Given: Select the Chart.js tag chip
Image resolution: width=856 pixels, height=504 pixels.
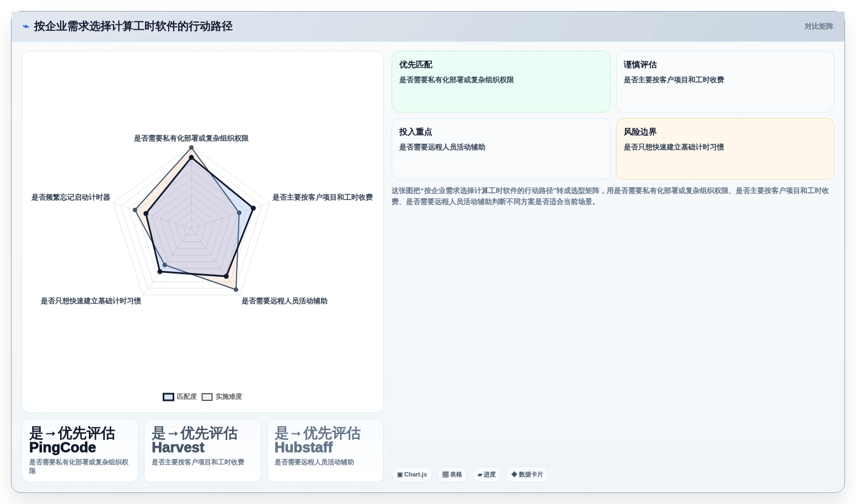Looking at the screenshot, I should [x=412, y=474].
